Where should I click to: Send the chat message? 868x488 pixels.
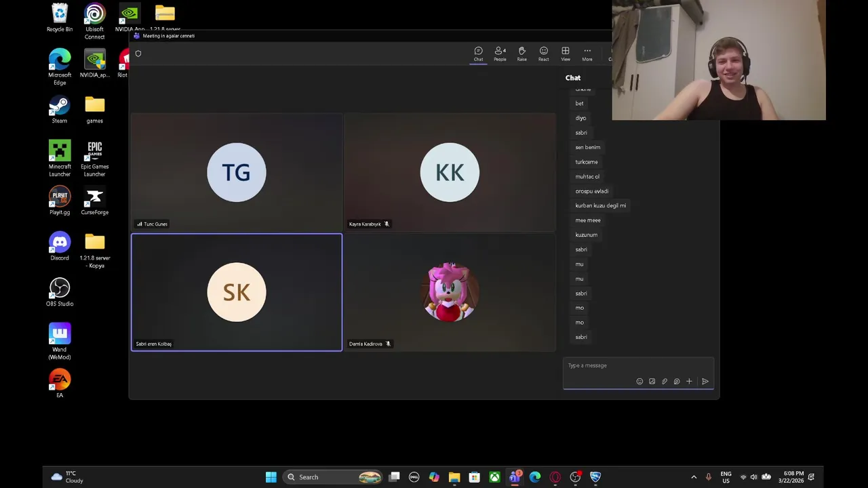point(705,382)
